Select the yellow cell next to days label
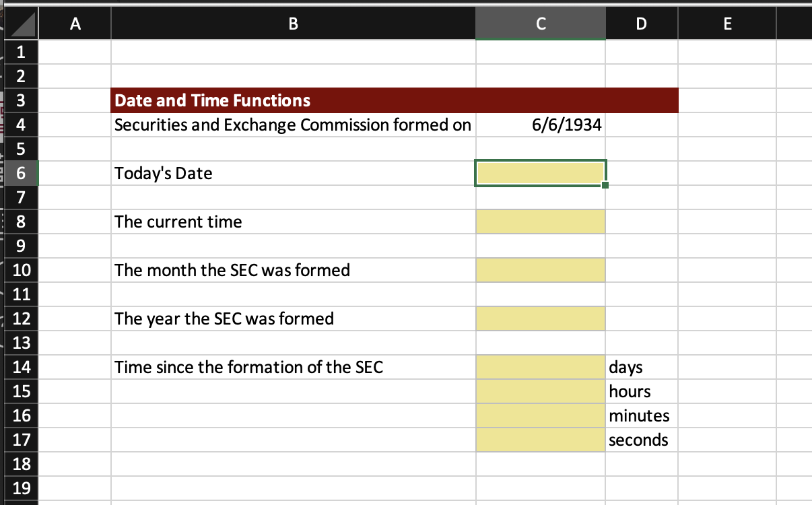The height and width of the screenshot is (505, 812). (x=540, y=367)
